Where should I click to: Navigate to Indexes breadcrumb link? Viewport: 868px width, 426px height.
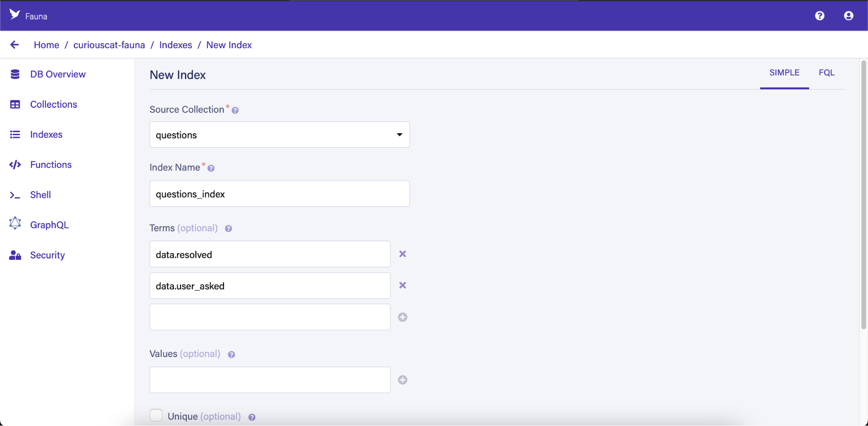(x=175, y=45)
